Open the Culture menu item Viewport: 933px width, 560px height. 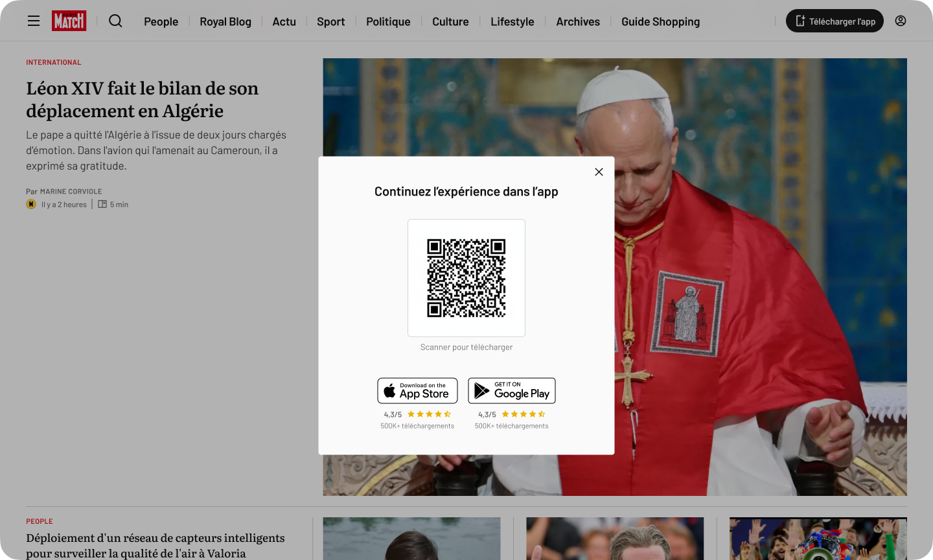coord(450,21)
